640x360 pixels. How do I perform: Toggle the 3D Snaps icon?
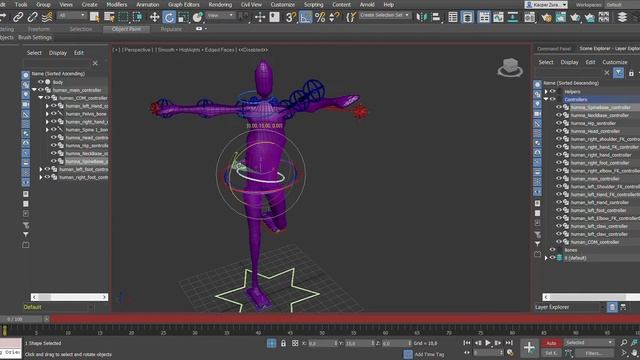click(291, 17)
